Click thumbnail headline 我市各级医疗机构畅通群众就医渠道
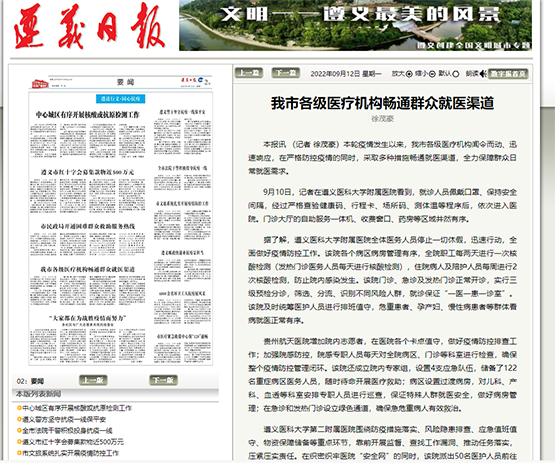The height and width of the screenshot is (463, 555). pos(87,269)
